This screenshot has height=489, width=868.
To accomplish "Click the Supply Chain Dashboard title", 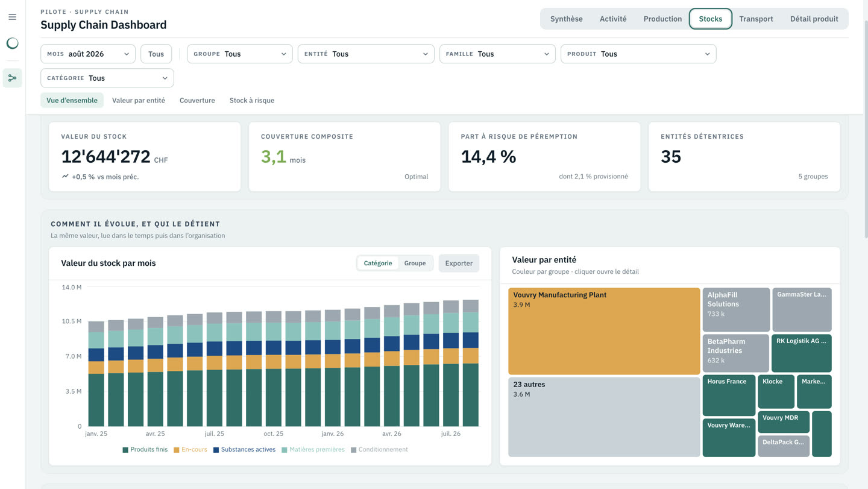I will click(104, 25).
